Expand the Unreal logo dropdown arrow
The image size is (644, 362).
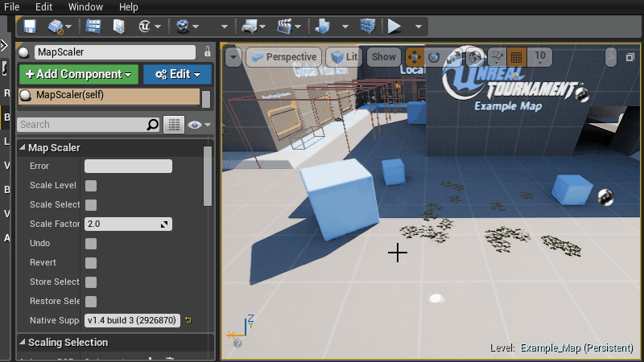[158, 27]
